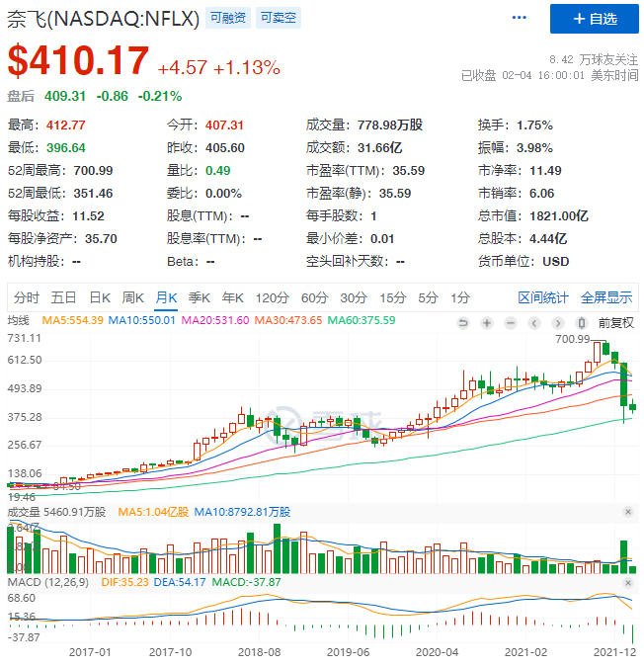Click the stock title 奈飞(NASDAQ:NFLX)
Image resolution: width=644 pixels, height=667 pixels.
coord(104,19)
